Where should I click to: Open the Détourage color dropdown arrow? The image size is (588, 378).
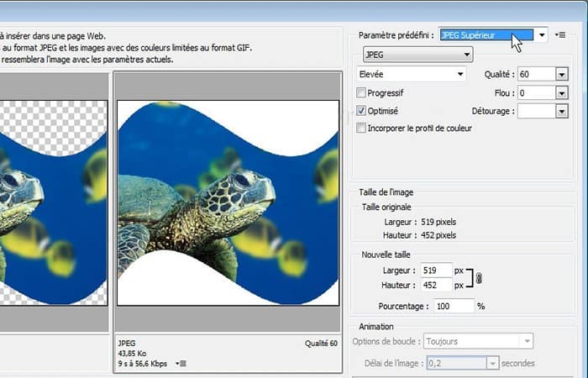coord(561,111)
